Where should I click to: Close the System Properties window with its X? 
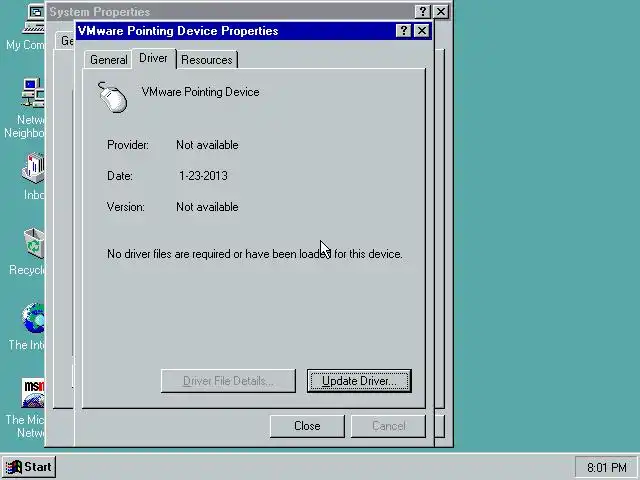click(440, 11)
